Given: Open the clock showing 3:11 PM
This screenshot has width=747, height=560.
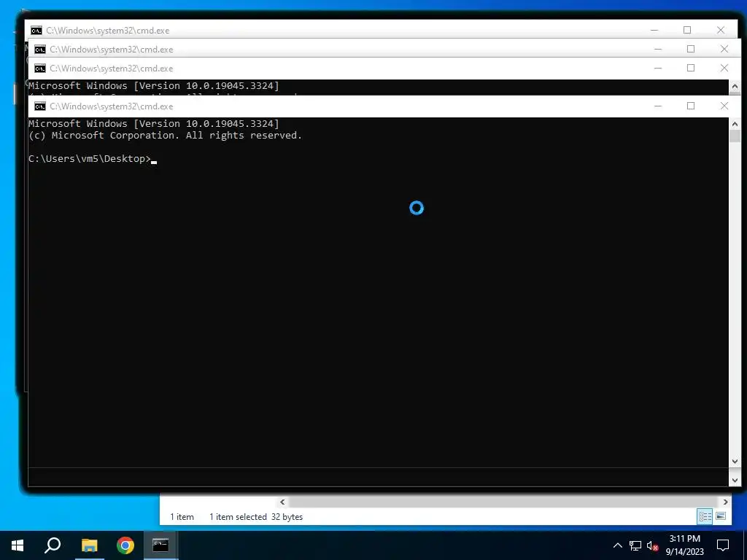Looking at the screenshot, I should click(684, 545).
